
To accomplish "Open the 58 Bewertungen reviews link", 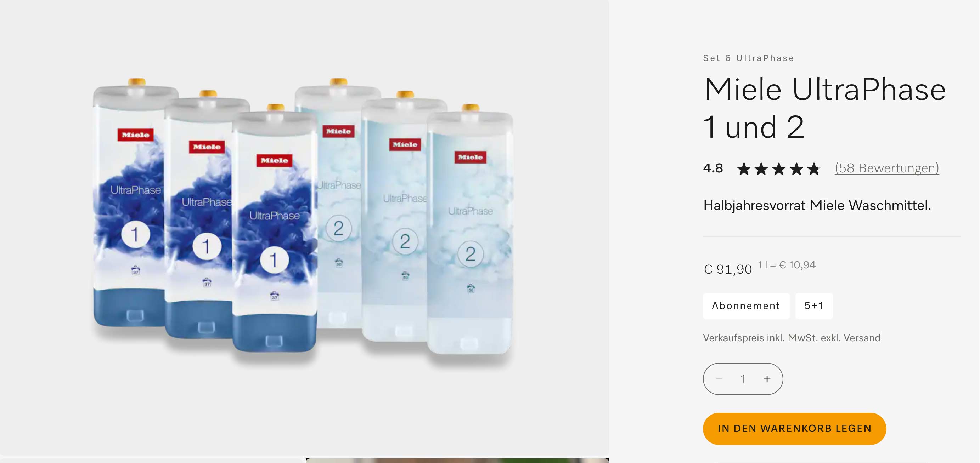I will [x=887, y=168].
